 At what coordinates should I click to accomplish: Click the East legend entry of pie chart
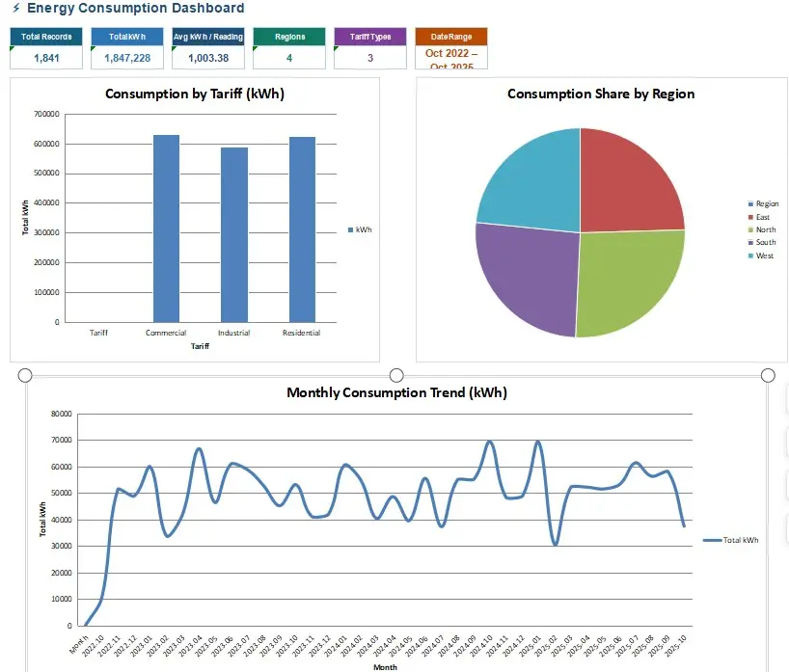(758, 217)
